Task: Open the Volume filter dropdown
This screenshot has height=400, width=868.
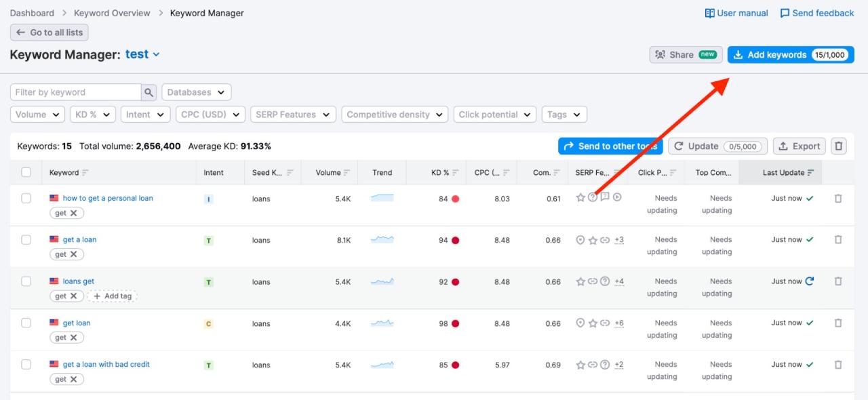Action: coord(37,115)
